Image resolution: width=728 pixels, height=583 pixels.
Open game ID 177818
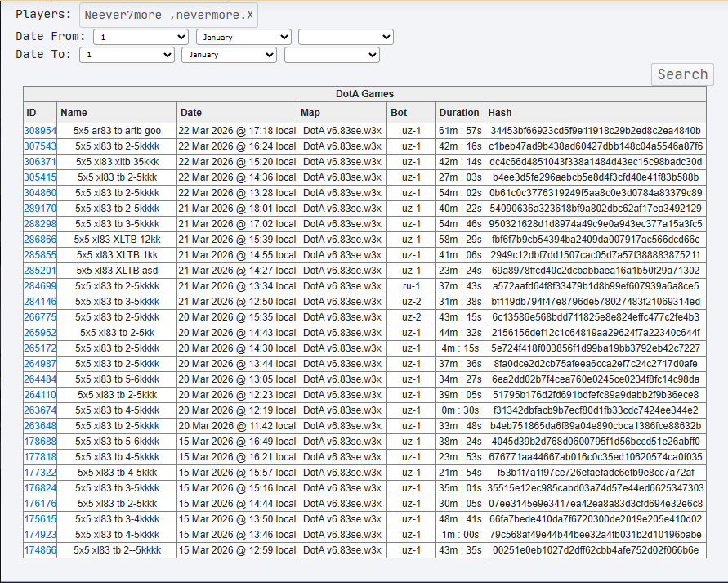click(40, 457)
